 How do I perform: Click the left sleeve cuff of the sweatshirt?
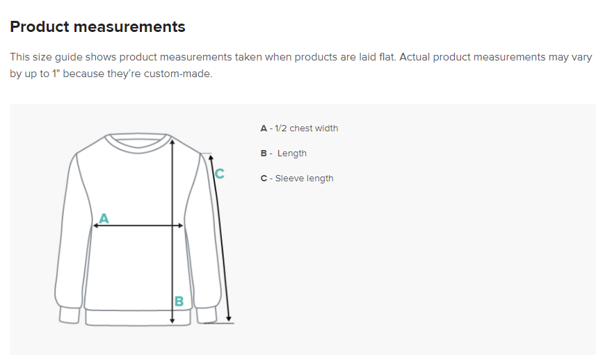point(69,315)
